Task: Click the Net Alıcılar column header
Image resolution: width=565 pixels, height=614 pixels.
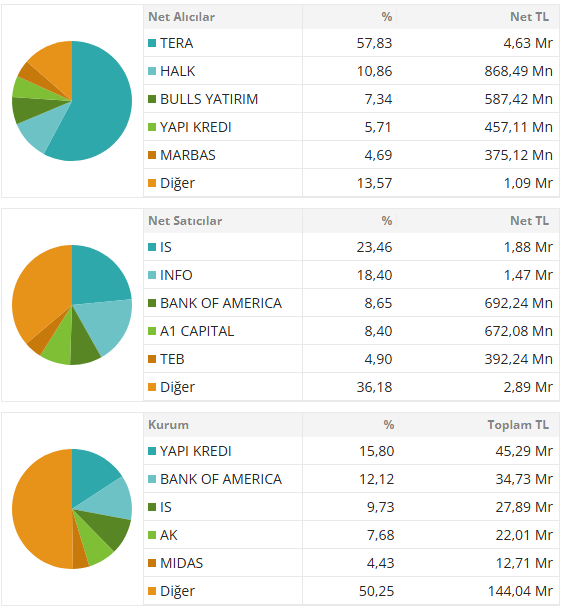Action: point(181,17)
